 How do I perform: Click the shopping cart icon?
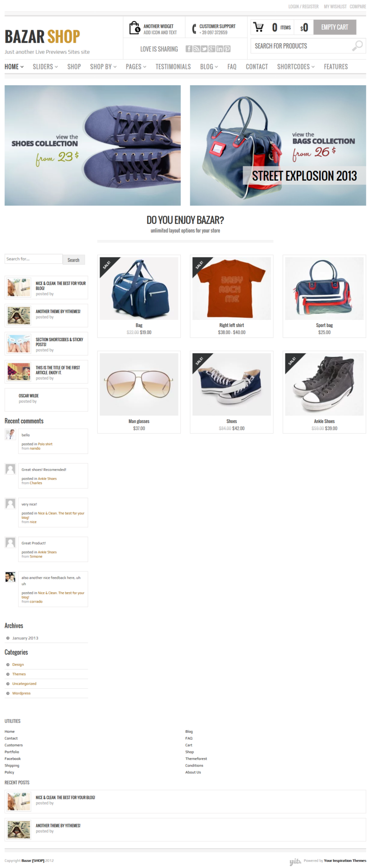tap(259, 27)
